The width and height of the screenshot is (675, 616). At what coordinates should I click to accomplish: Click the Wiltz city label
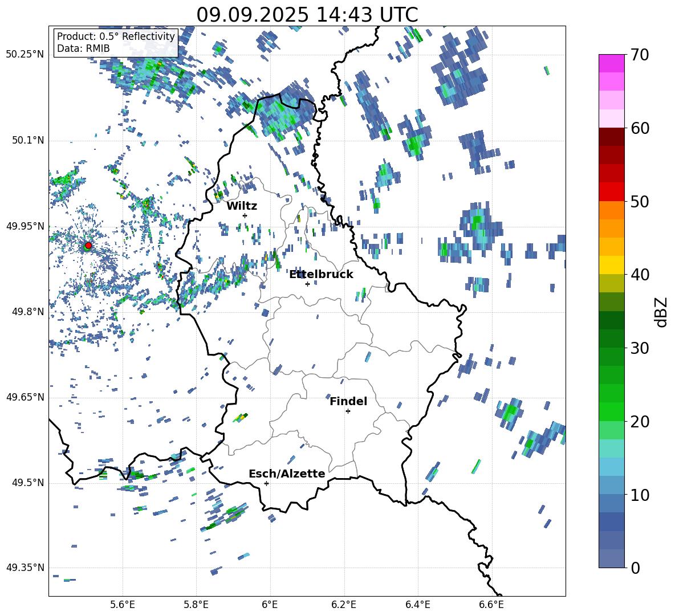click(242, 206)
